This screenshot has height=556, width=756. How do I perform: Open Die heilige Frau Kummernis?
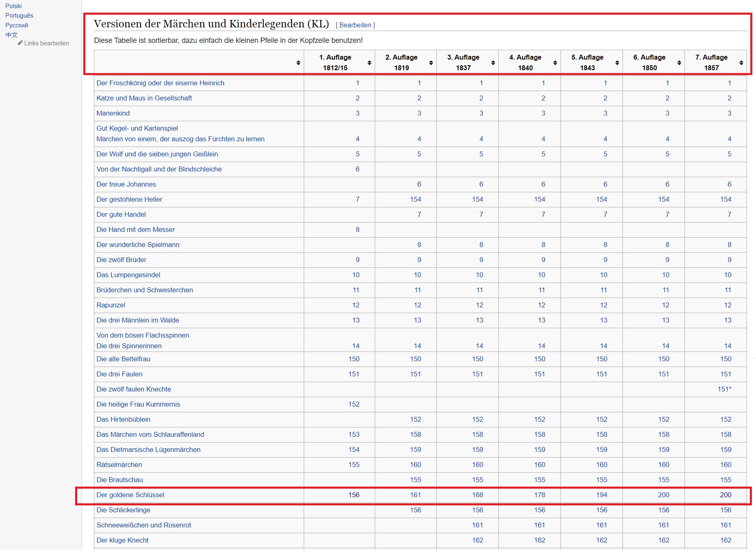coord(138,404)
